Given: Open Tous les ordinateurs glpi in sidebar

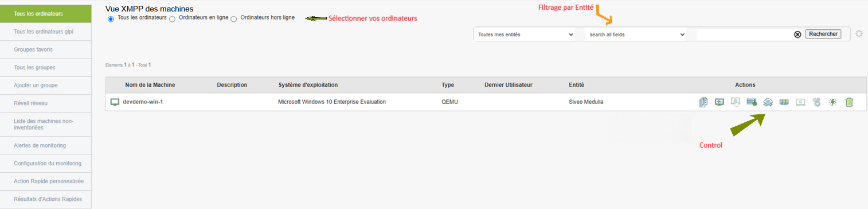Looking at the screenshot, I should pyautogui.click(x=46, y=32).
